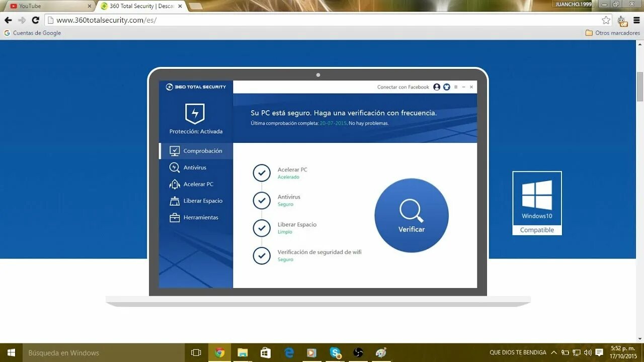The height and width of the screenshot is (362, 644).
Task: Click the taskbar clock showing 5:52 p. m.
Action: click(x=623, y=352)
